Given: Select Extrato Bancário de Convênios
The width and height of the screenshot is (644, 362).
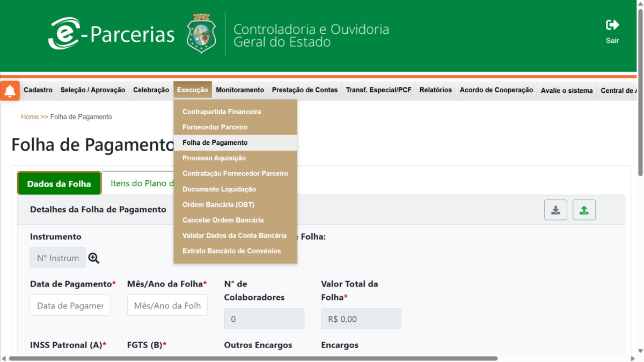Looking at the screenshot, I should tap(231, 251).
